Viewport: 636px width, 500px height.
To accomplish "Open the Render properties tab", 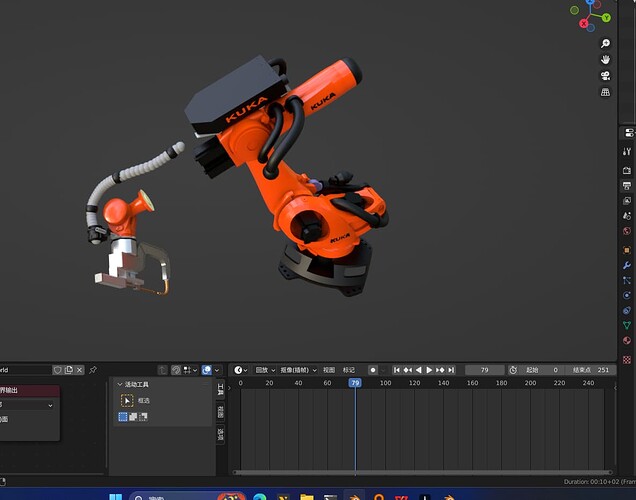I will click(627, 170).
